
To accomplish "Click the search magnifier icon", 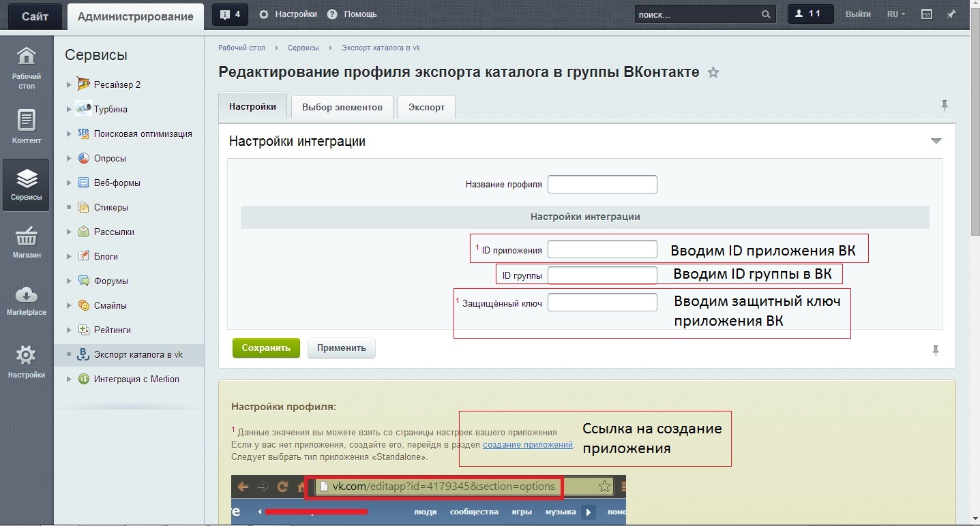I will click(765, 14).
